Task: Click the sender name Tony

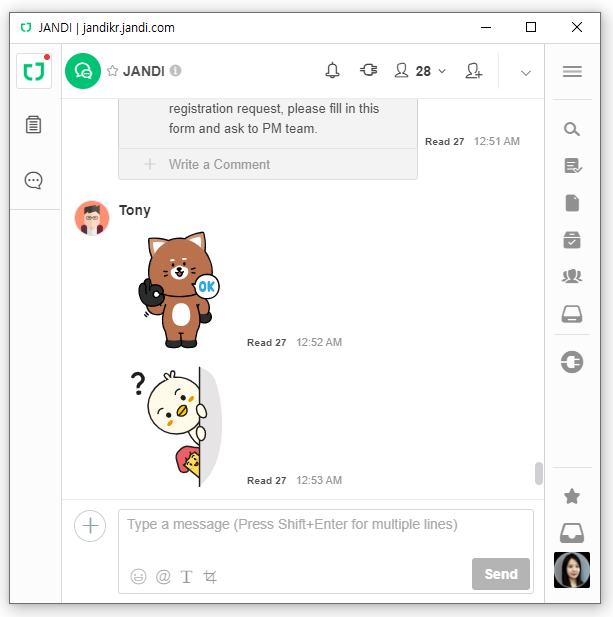Action: tap(135, 210)
